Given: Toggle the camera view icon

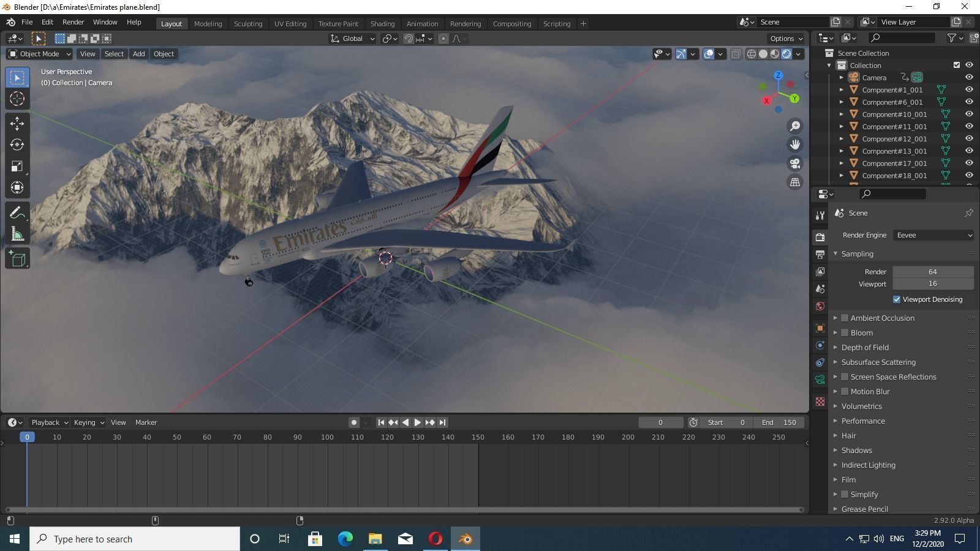Looking at the screenshot, I should tap(795, 163).
